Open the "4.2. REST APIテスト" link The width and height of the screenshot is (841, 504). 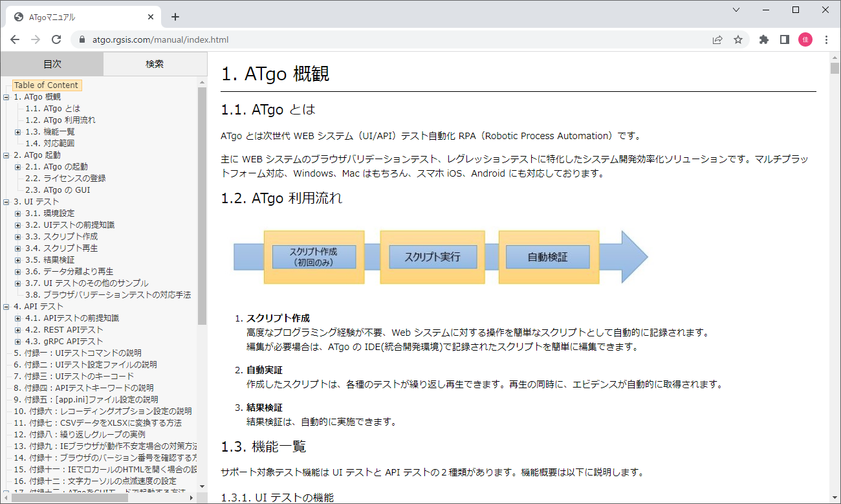[61, 329]
